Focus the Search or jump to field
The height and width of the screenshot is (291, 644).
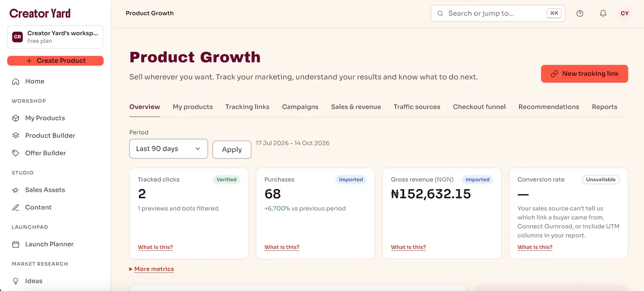click(498, 13)
